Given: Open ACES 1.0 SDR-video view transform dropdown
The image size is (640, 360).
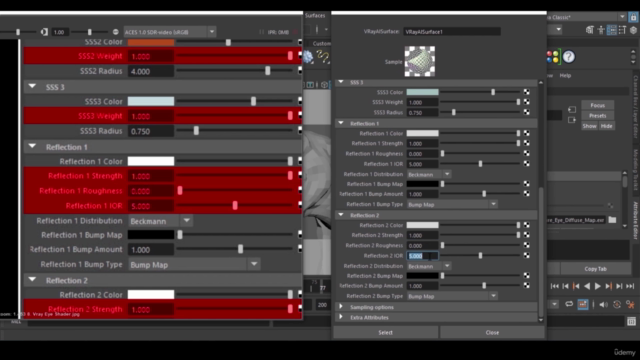Looking at the screenshot, I should pos(170,32).
